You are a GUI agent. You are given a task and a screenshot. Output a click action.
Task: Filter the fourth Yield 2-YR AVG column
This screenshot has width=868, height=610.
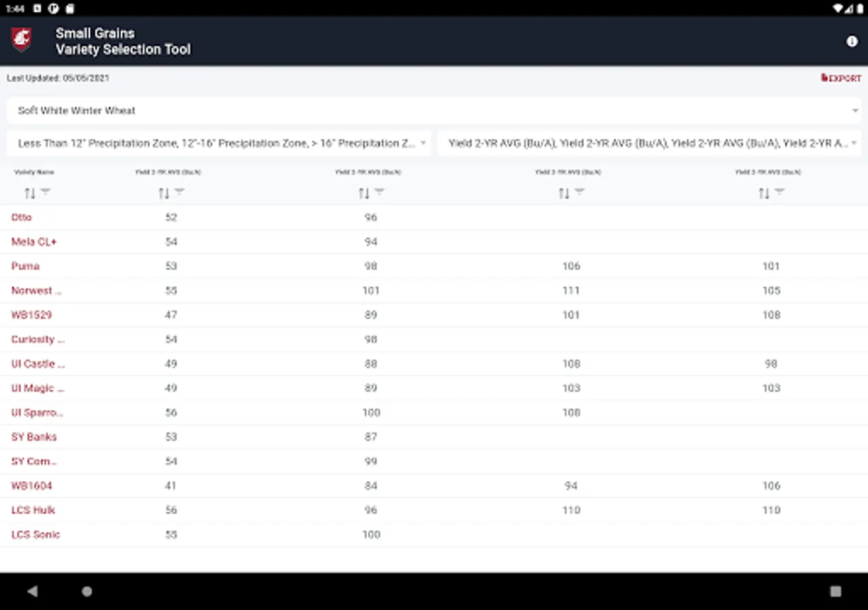pyautogui.click(x=779, y=192)
